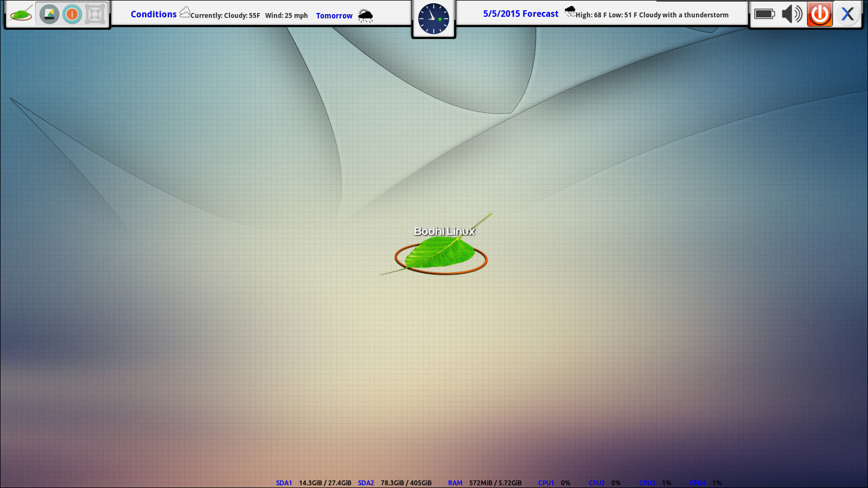Open the orange info gadget in the panel
868x488 pixels.
(71, 13)
